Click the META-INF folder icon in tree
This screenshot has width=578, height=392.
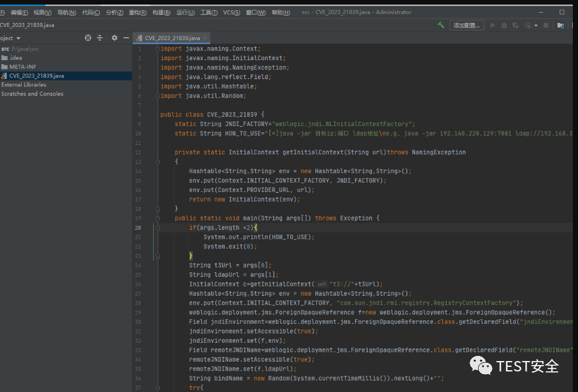tap(5, 66)
